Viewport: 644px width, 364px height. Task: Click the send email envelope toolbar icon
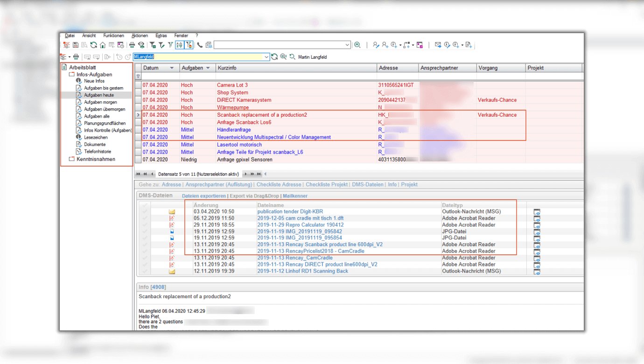click(x=438, y=45)
